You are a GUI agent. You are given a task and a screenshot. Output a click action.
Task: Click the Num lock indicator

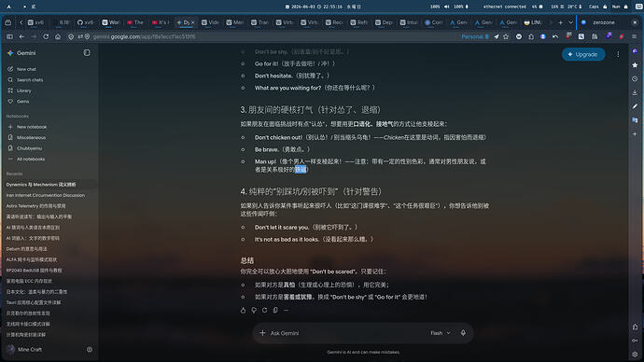(620, 7)
